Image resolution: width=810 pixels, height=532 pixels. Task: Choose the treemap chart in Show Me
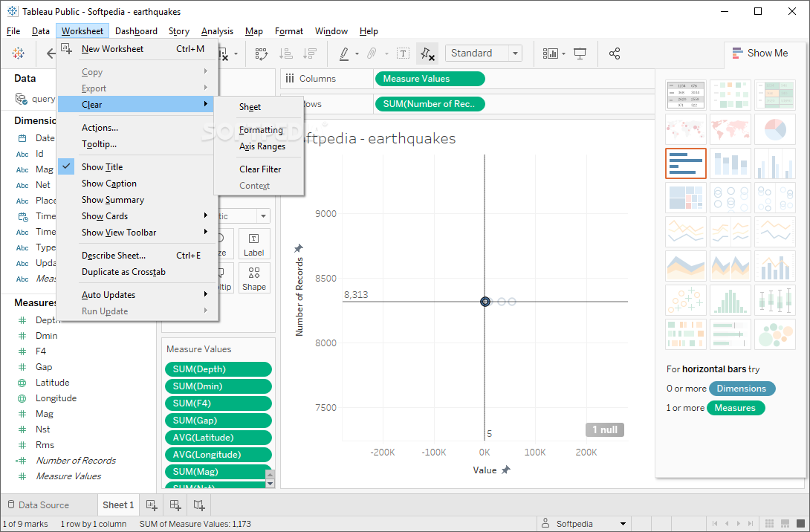(x=685, y=198)
